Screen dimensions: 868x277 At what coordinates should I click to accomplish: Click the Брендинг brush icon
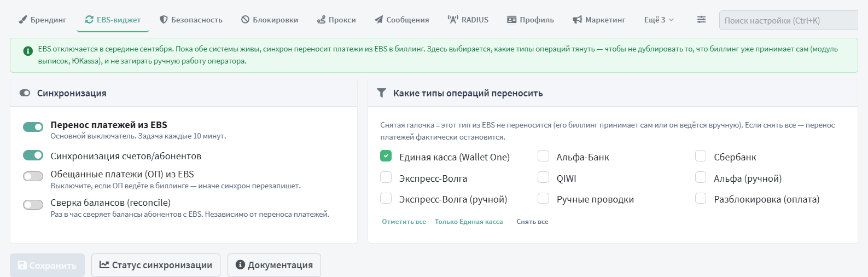click(22, 20)
